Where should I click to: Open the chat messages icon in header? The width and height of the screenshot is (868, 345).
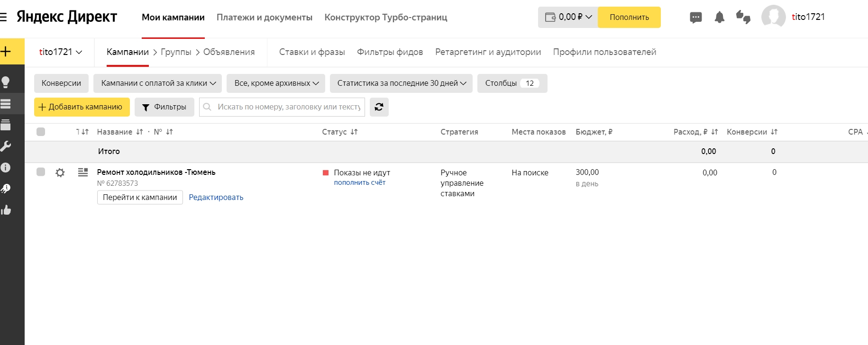coord(695,18)
